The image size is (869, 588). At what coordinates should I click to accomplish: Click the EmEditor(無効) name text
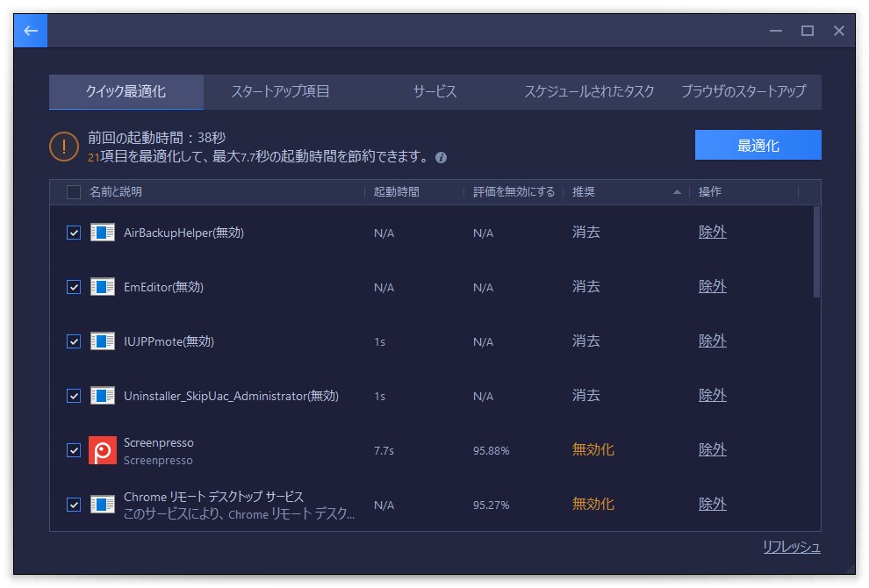click(x=163, y=287)
